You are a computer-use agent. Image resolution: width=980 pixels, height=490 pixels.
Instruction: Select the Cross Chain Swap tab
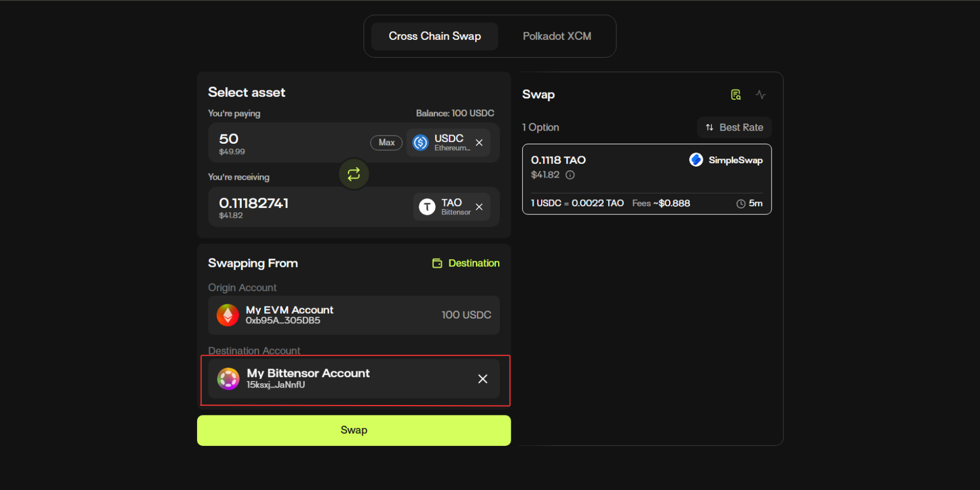434,36
